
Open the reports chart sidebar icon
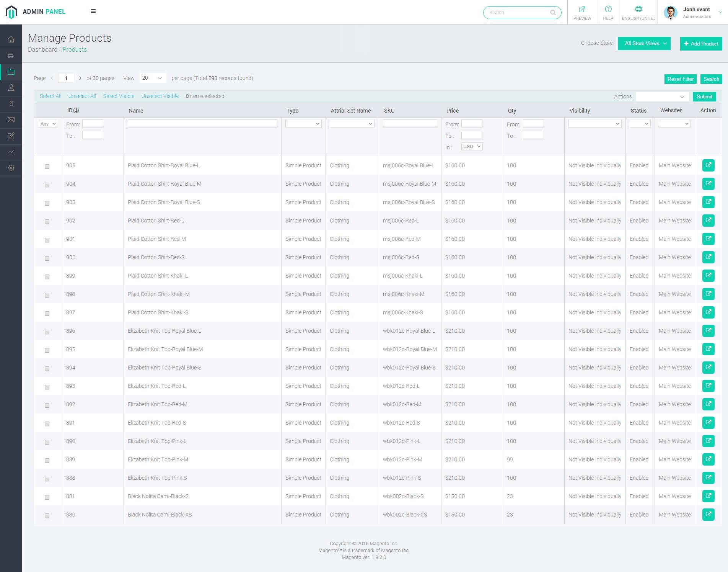[11, 152]
